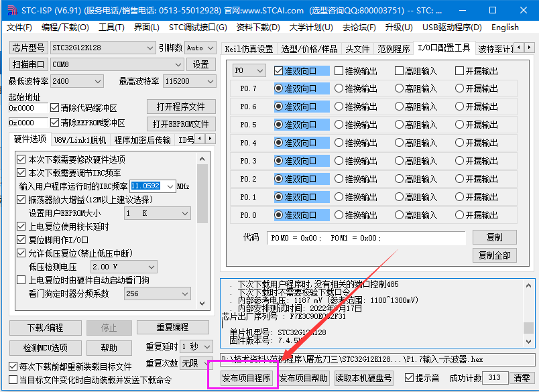Toggle 每次下载前都重新装载目标文件 checkbox
The height and width of the screenshot is (392, 539).
point(13,367)
